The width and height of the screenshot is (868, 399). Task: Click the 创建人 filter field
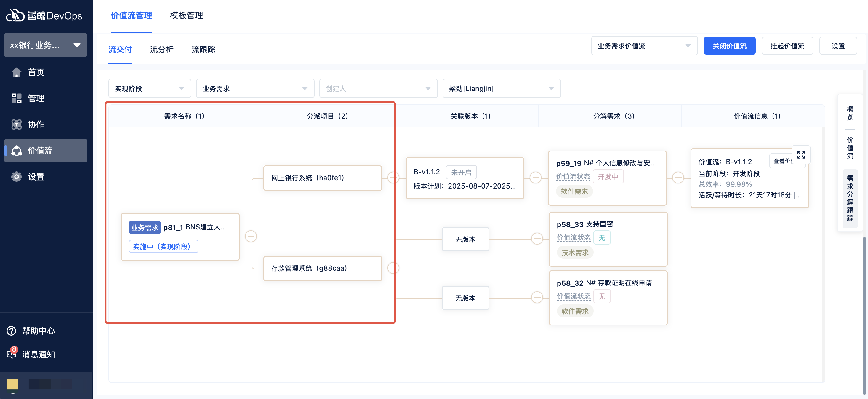(378, 88)
